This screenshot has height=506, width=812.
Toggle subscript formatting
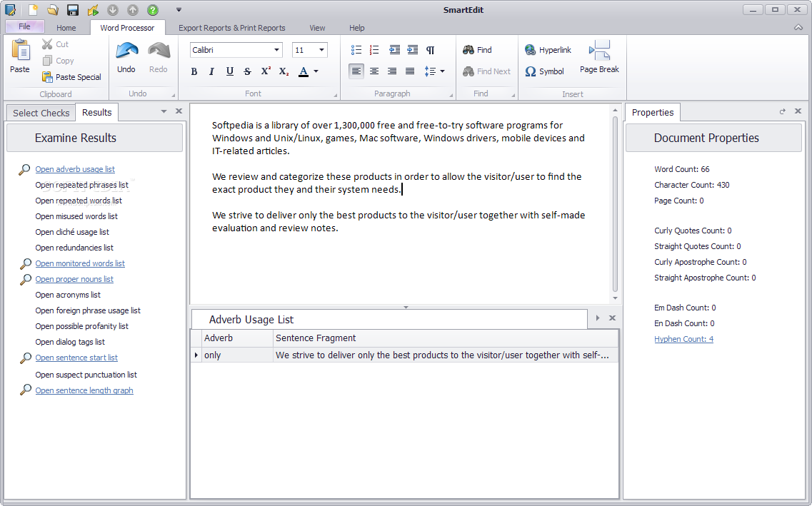(284, 71)
